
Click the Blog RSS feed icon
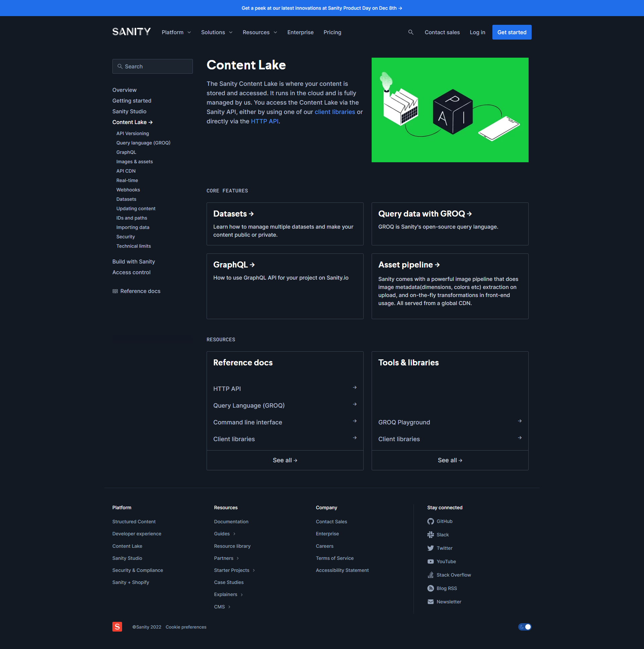click(x=430, y=589)
